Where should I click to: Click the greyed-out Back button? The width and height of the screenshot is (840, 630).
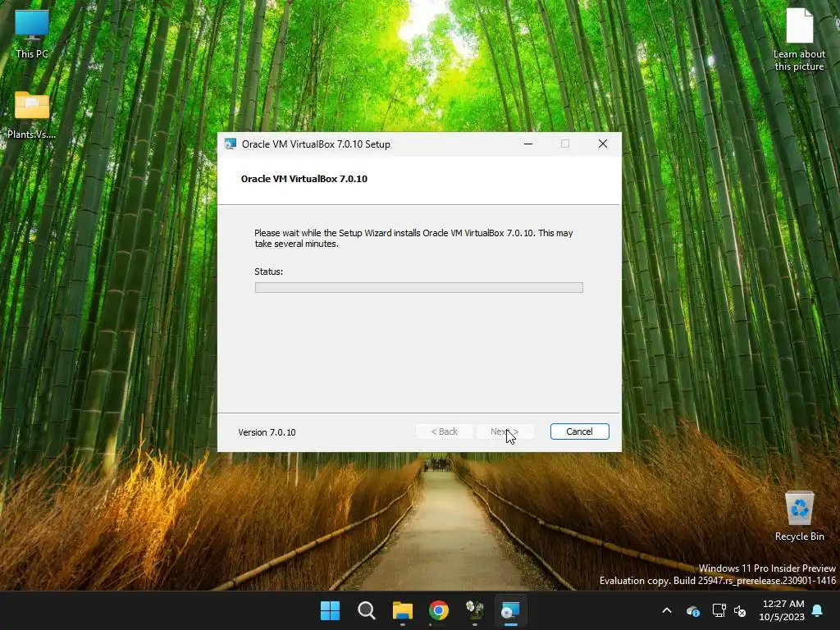444,431
